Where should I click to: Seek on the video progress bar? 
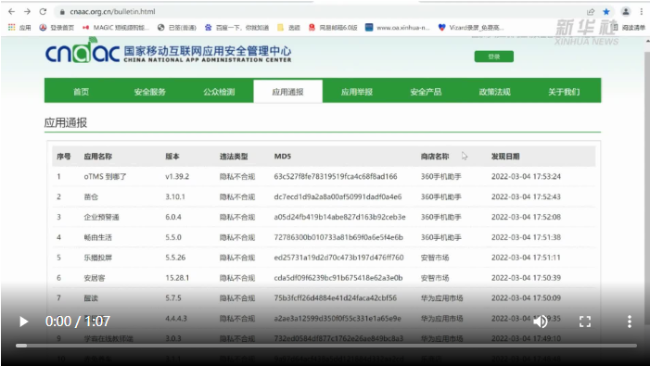coord(326,345)
